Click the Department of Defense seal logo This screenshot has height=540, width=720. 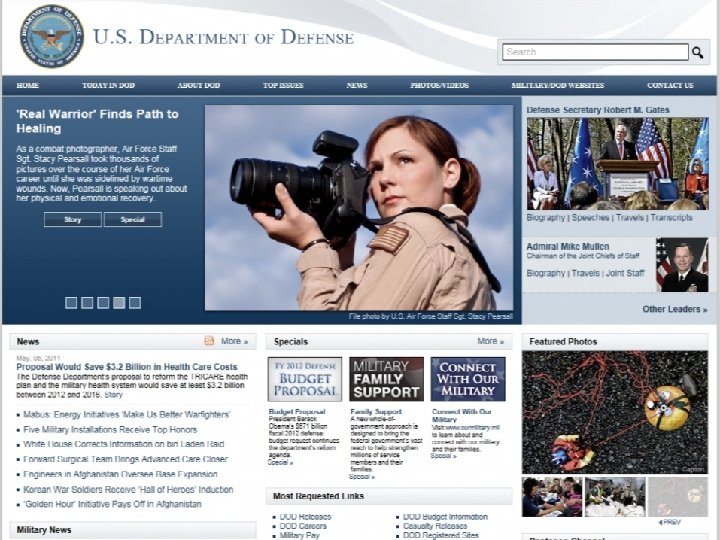(x=52, y=37)
